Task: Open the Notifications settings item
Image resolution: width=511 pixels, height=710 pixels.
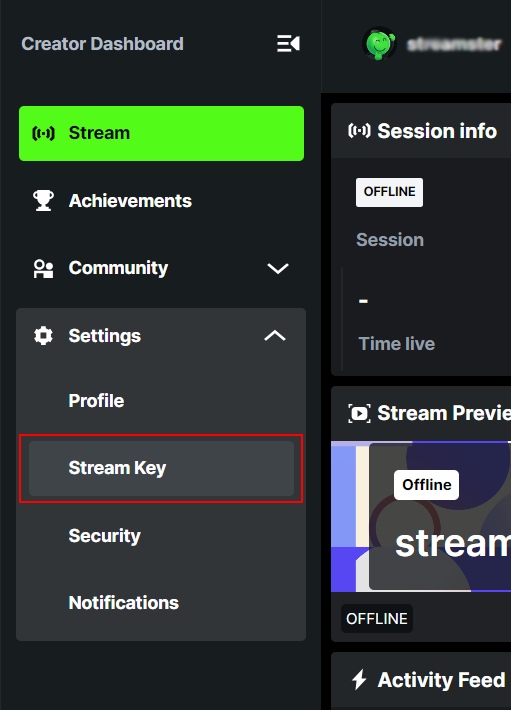Action: (124, 603)
